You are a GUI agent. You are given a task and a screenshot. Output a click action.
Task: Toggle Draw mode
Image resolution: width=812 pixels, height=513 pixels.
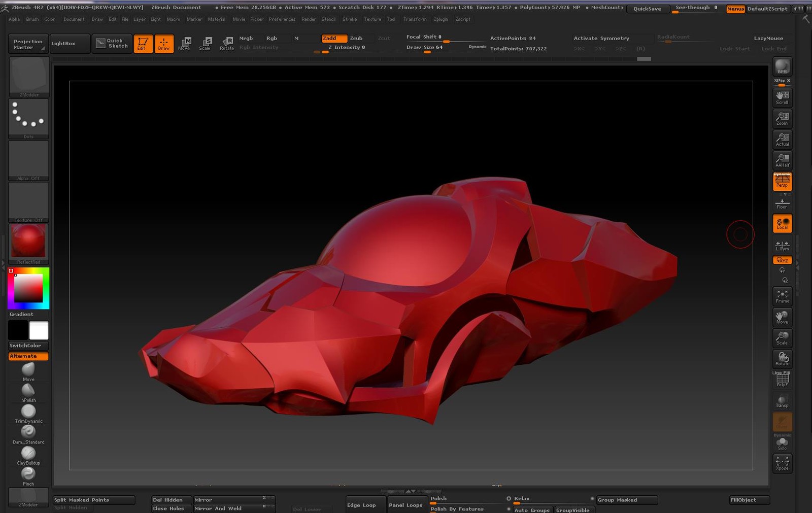click(x=164, y=44)
